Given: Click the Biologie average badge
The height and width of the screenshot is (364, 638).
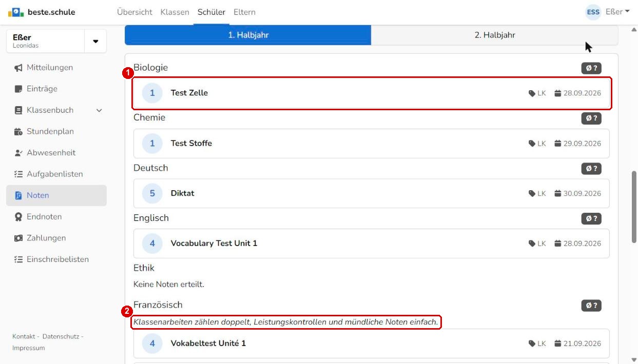Looking at the screenshot, I should 591,68.
